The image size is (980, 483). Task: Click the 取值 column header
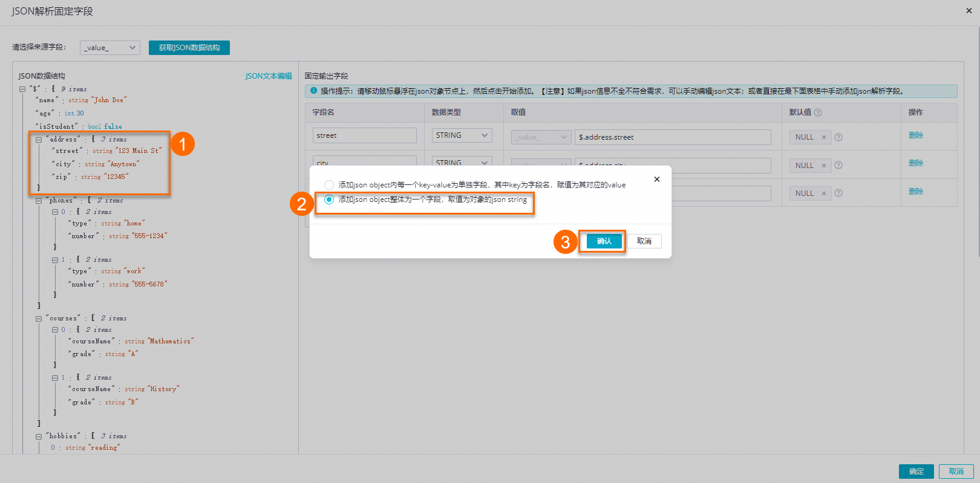518,112
